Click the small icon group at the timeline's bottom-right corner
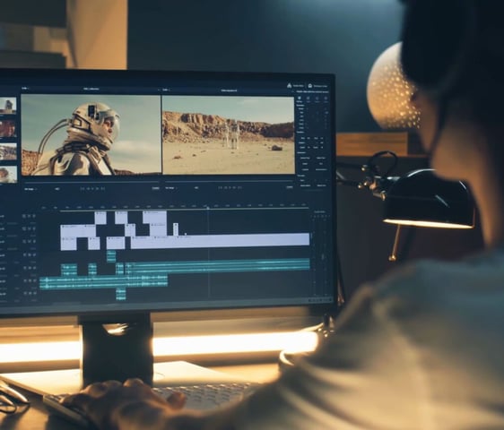 click(320, 300)
